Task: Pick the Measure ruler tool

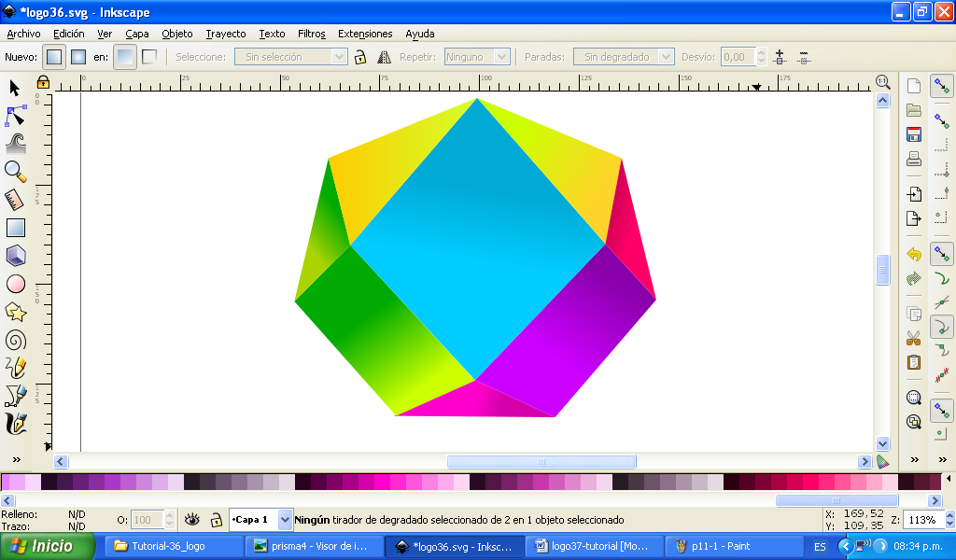Action: 15,199
